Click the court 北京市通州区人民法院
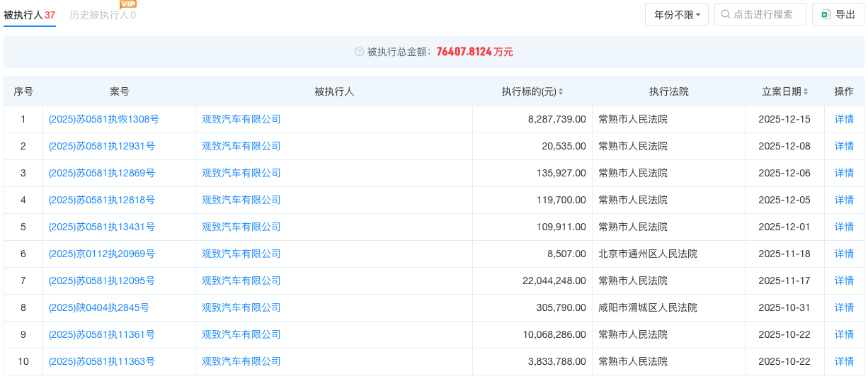868x379 pixels. (648, 254)
